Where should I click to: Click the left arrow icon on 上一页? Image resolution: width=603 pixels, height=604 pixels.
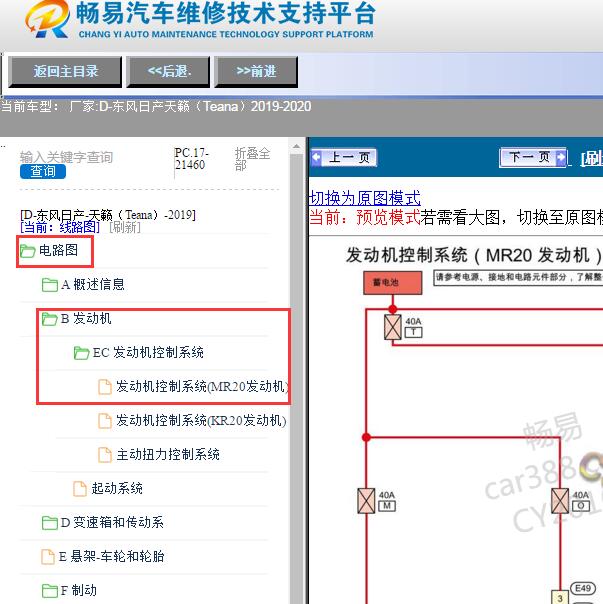click(x=316, y=157)
